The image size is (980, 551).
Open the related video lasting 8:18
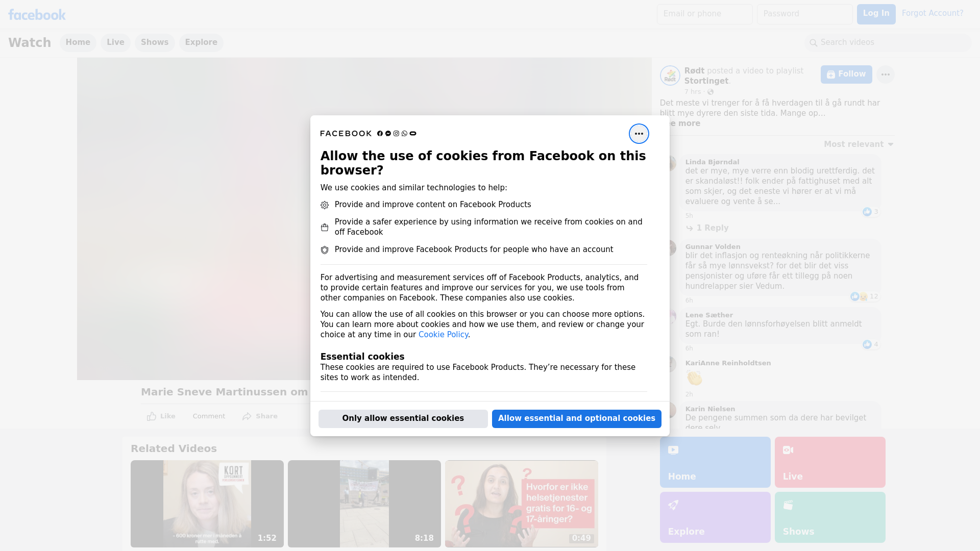point(364,504)
